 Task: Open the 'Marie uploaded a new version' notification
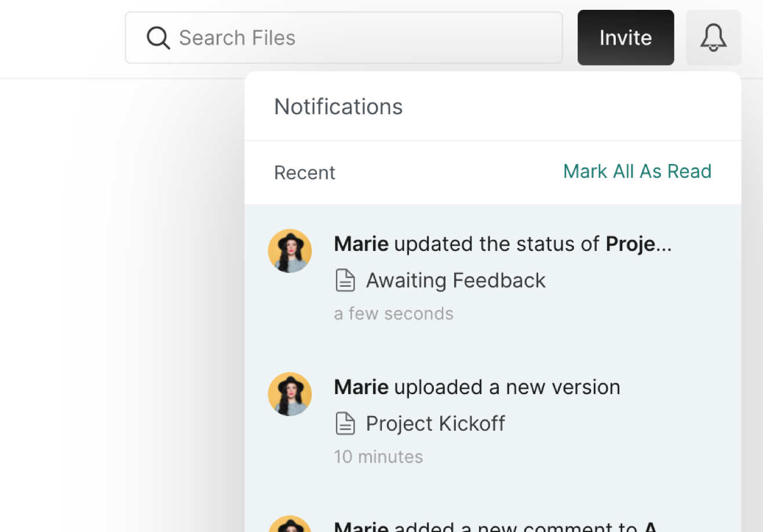tap(477, 387)
